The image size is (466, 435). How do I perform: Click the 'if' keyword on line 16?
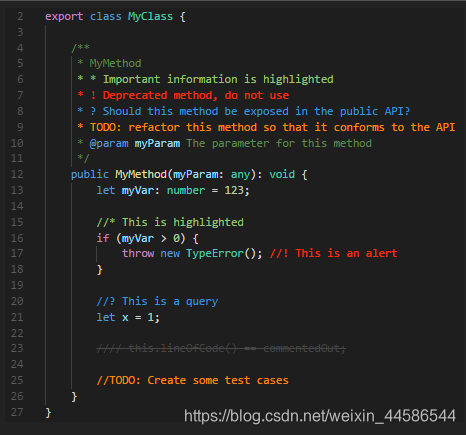click(x=103, y=238)
